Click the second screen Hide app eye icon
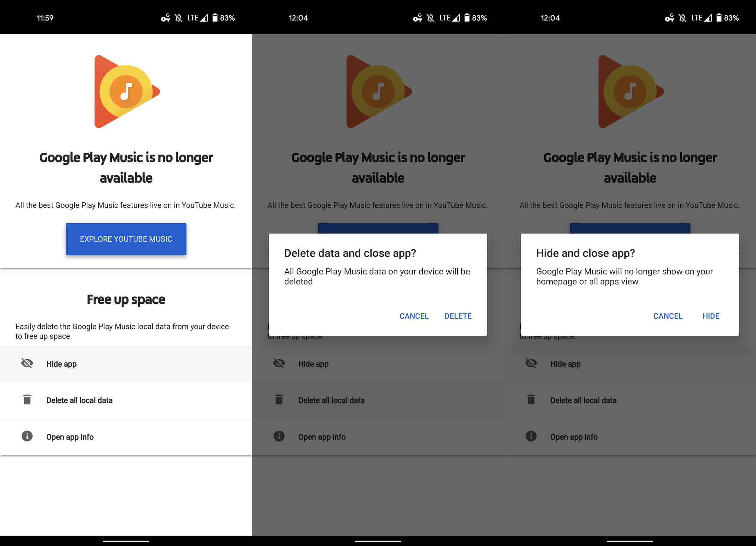The image size is (756, 546). (x=279, y=363)
